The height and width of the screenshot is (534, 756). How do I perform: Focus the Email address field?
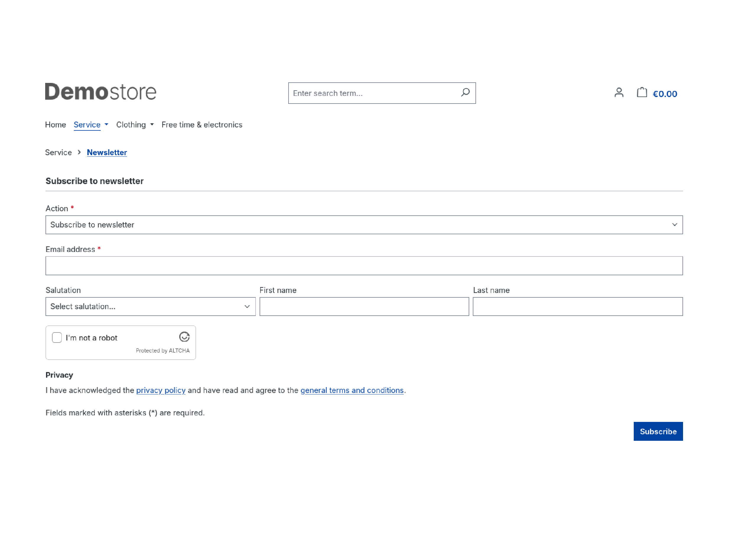click(364, 266)
